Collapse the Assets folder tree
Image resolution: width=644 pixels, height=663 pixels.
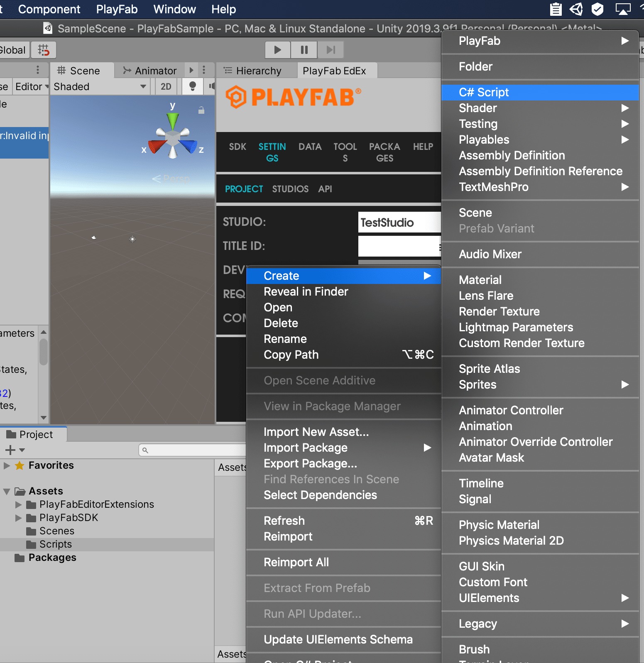coord(7,492)
